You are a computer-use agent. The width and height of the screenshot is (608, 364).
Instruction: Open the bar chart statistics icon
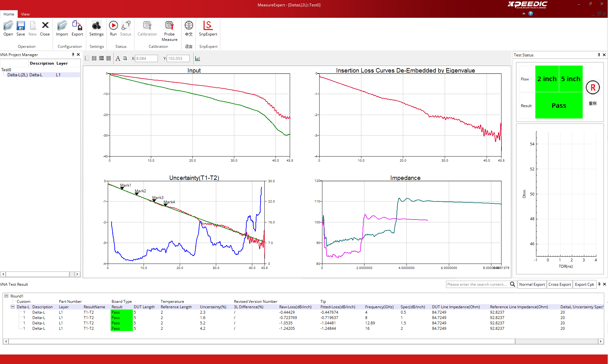(197, 58)
